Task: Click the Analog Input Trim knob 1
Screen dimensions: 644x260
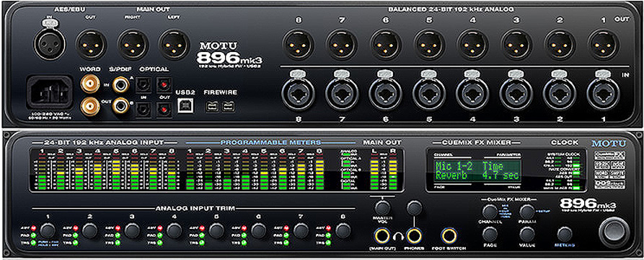Action: [x=48, y=230]
